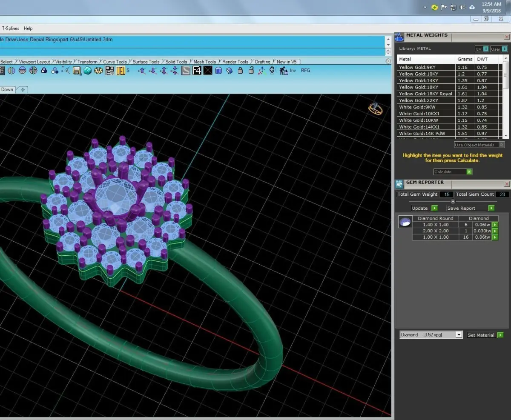Click the RFG toolbar button
This screenshot has height=420, width=511.
306,71
